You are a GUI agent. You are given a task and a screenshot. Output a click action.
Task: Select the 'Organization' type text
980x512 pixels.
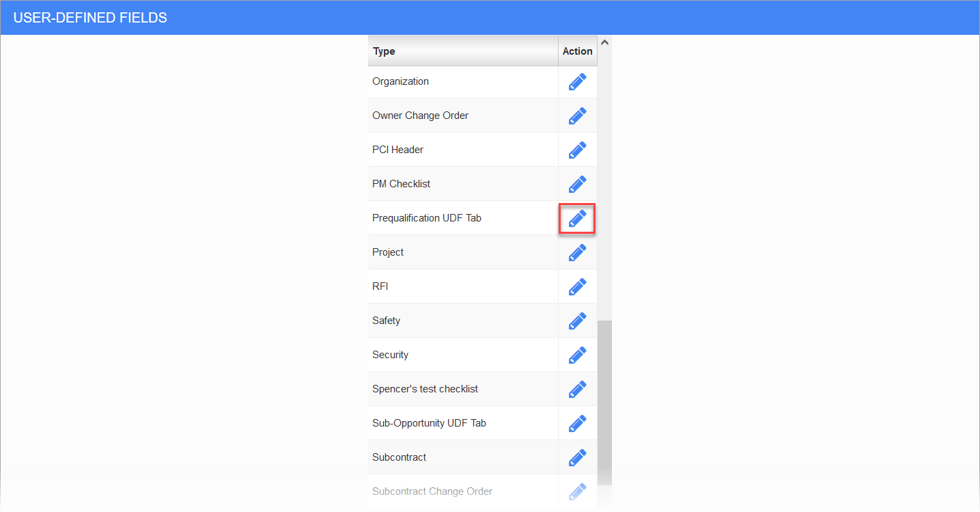400,81
